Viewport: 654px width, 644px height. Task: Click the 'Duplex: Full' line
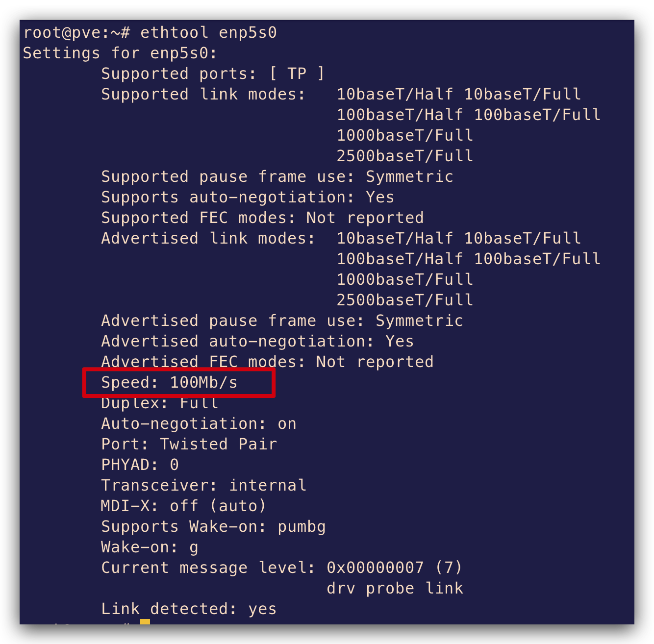click(160, 403)
